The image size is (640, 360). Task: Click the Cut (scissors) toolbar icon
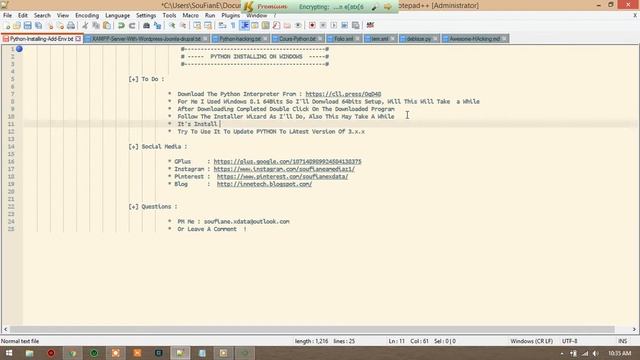85,25
